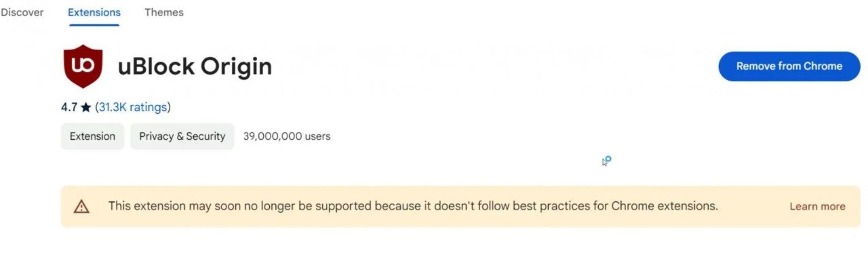The width and height of the screenshot is (868, 261).
Task: Click the warning text starting 'This extension may soon'
Action: [413, 206]
